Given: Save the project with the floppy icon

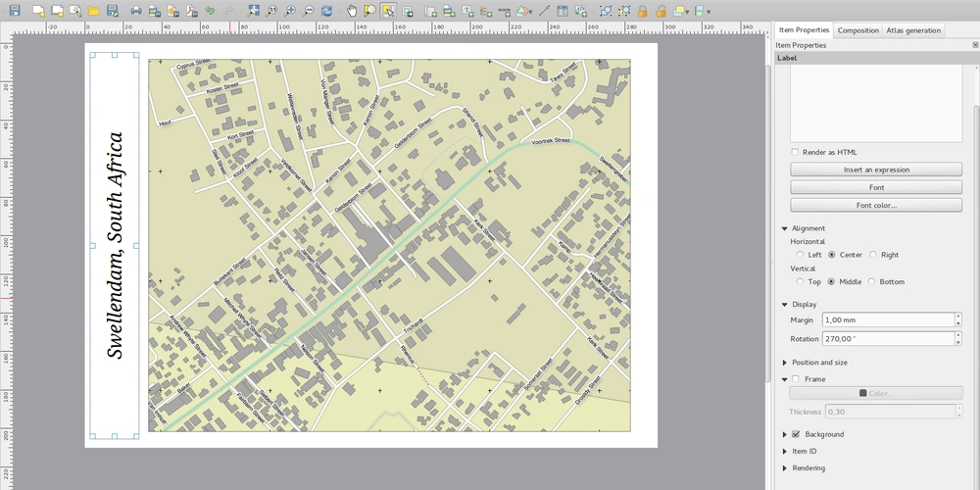Looking at the screenshot, I should [15, 11].
